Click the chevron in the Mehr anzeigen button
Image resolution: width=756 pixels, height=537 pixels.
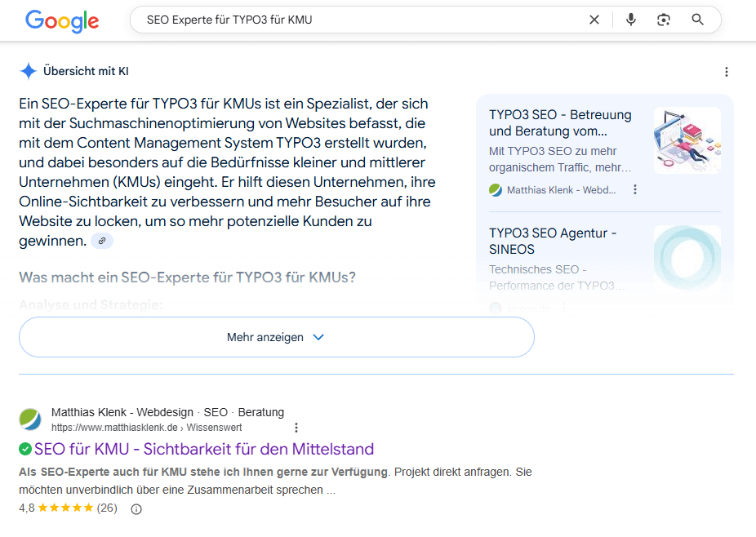point(318,337)
